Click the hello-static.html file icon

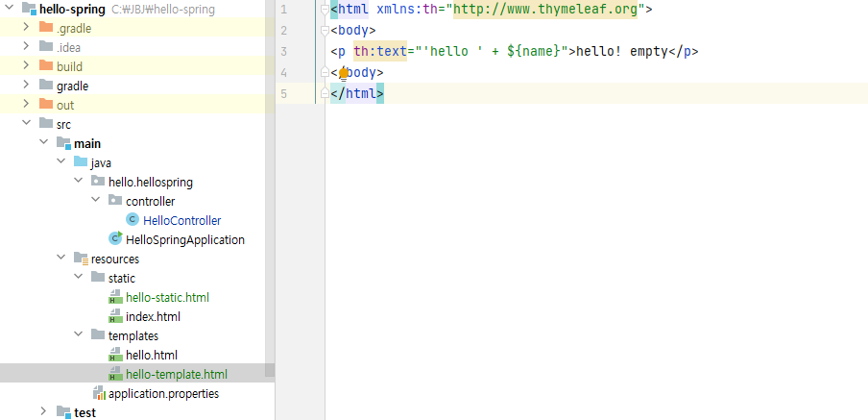(x=115, y=297)
